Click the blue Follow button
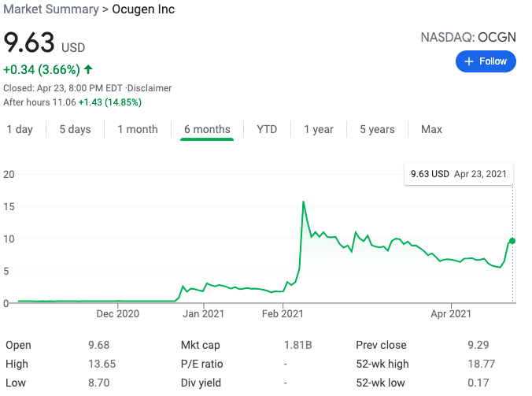 tap(486, 61)
